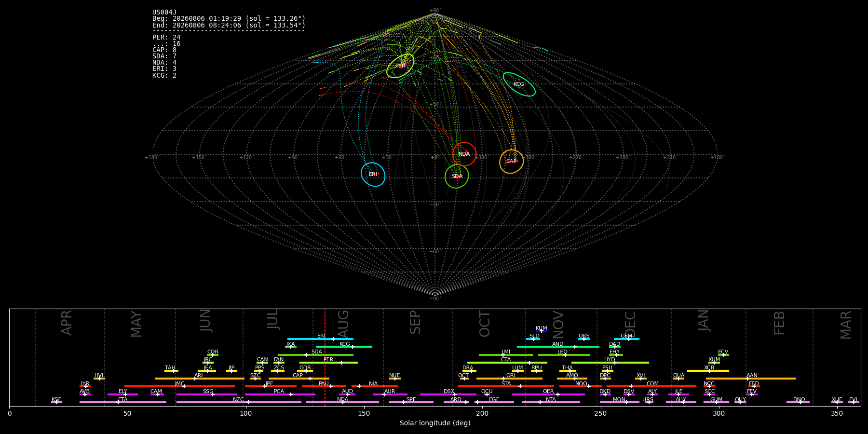Click the QUA shower marker
The width and height of the screenshot is (868, 434).
tap(678, 379)
